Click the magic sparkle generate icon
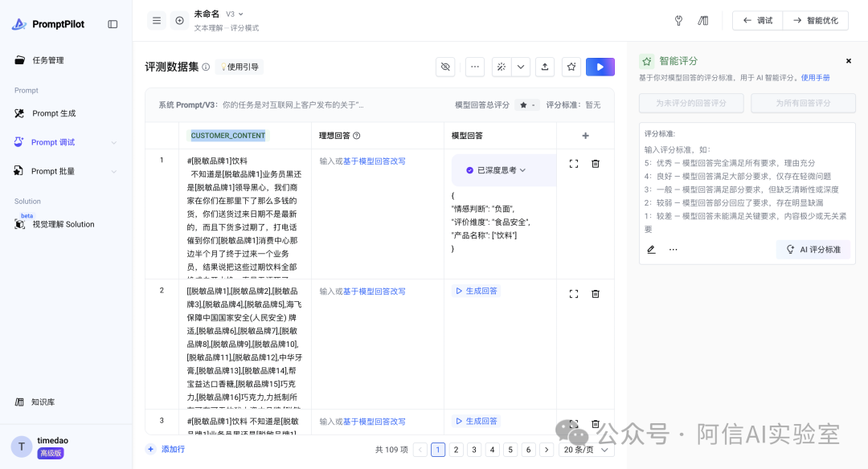 [501, 67]
